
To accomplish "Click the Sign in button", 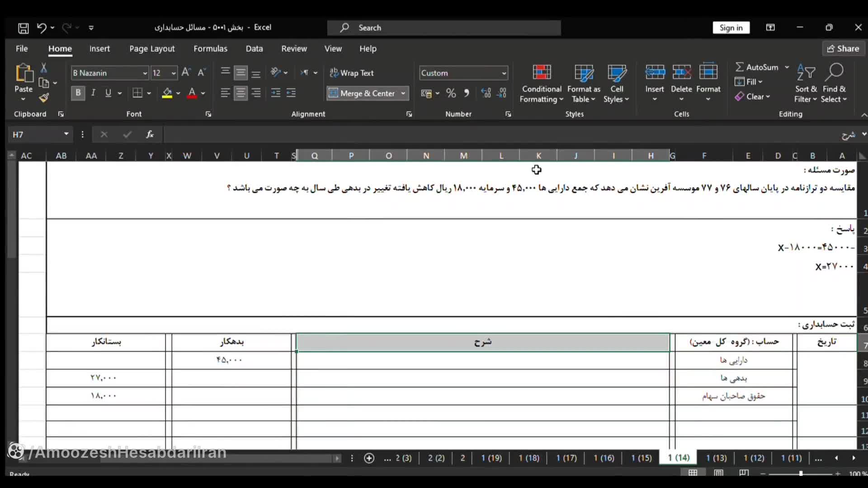I will pyautogui.click(x=731, y=27).
